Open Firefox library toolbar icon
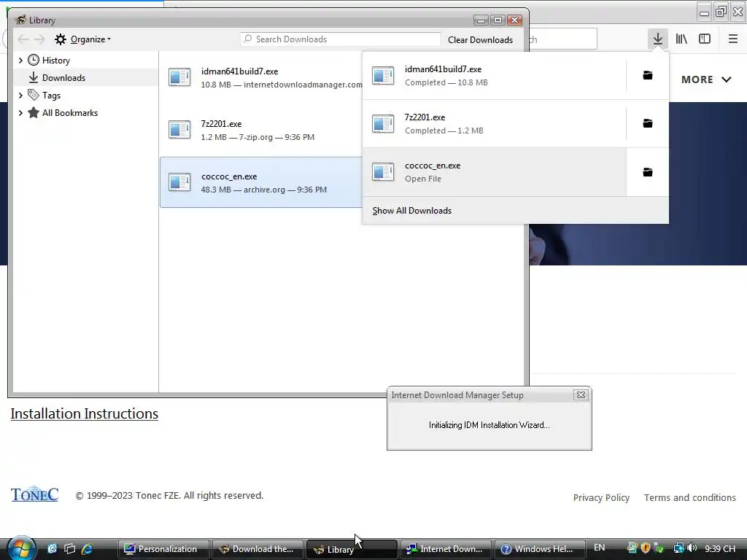The width and height of the screenshot is (747, 560). (681, 39)
